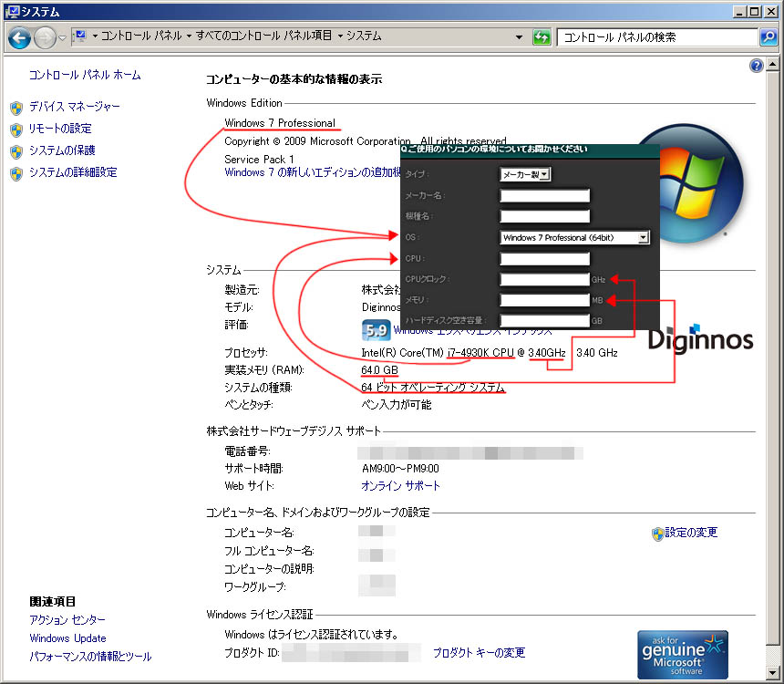The height and width of the screenshot is (684, 784).
Task: Click the CPUクロック input field
Action: tap(544, 279)
